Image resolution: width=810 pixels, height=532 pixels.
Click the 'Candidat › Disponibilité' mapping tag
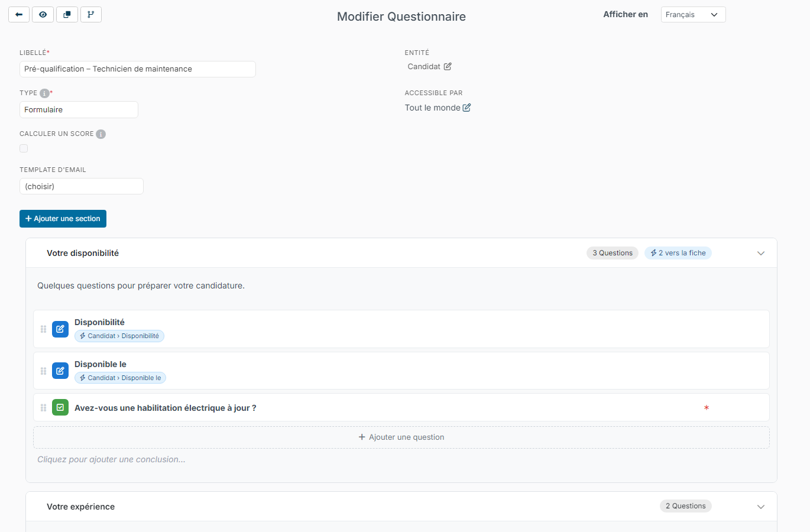coord(119,336)
